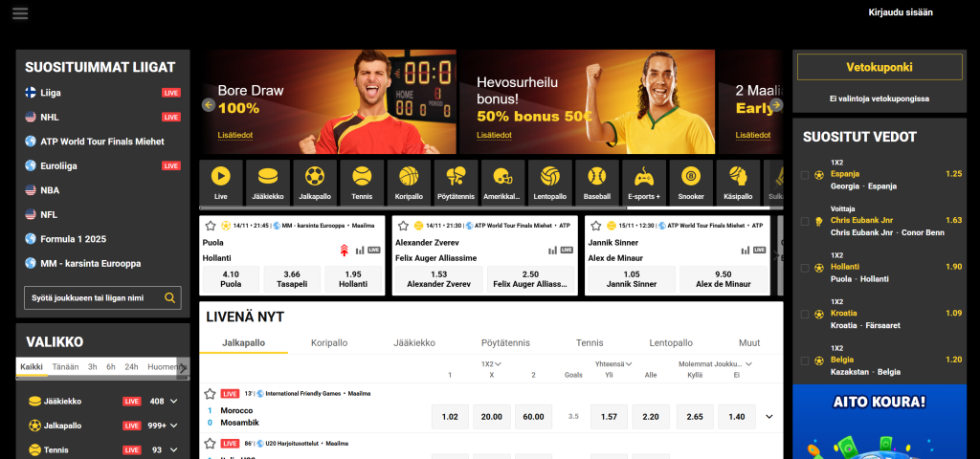This screenshot has width=980, height=459.
Task: Click Kirjaudu sisään to log in
Action: tap(900, 12)
